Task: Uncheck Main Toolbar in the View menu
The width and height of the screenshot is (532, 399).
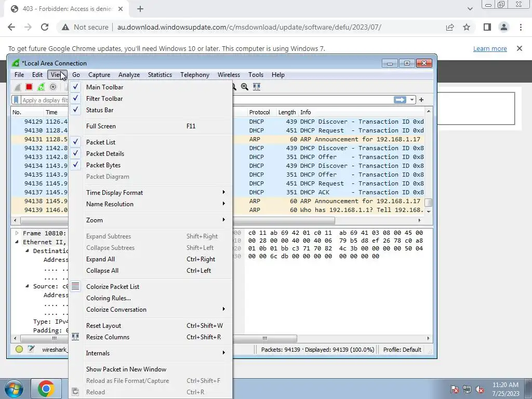Action: [x=151, y=87]
